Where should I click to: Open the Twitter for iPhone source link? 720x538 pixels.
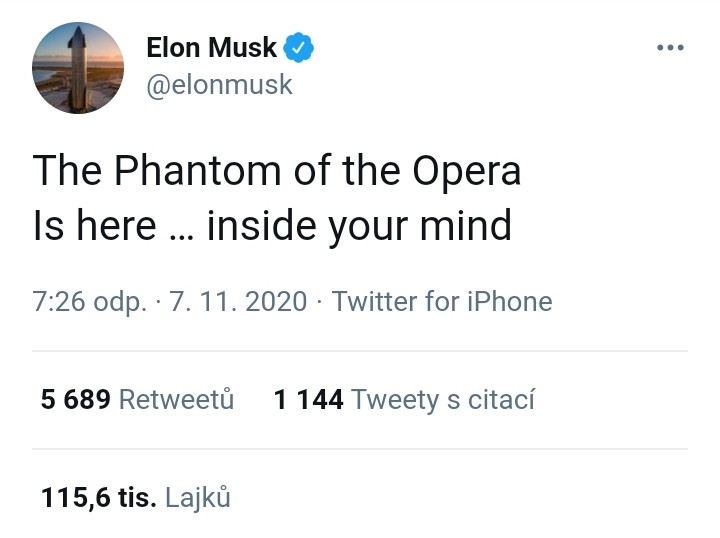(442, 301)
